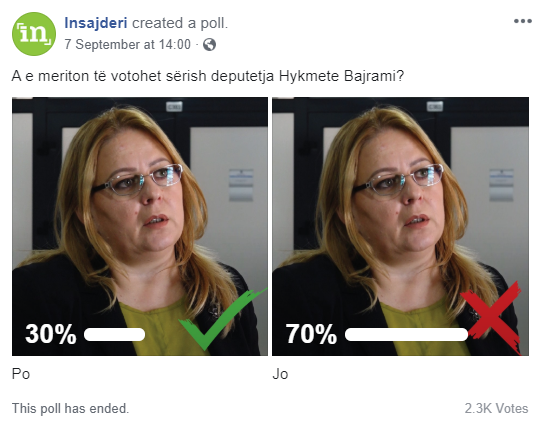Click the dot separator beside the timestamp
541x437 pixels.
[x=197, y=45]
